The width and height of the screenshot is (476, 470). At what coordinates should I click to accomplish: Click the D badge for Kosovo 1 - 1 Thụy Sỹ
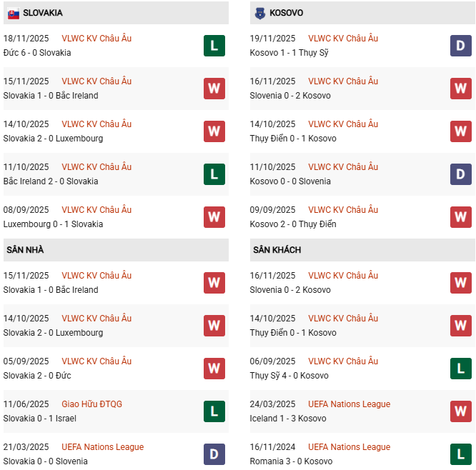tap(460, 46)
